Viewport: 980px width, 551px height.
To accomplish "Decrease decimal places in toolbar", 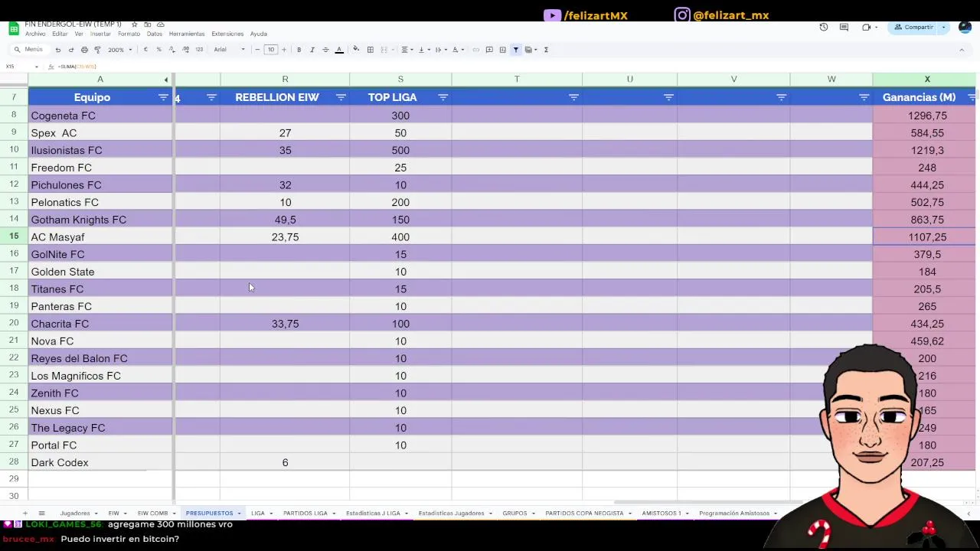I will coord(171,50).
